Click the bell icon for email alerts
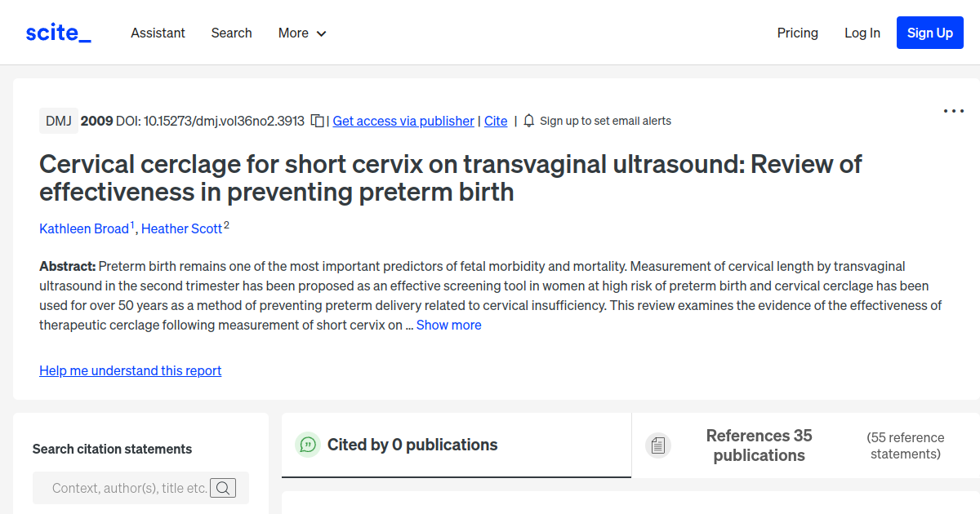Viewport: 980px width, 514px height. [x=528, y=120]
